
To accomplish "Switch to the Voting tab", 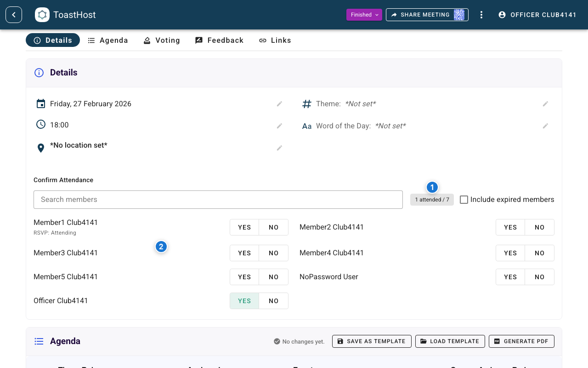I will pos(162,40).
